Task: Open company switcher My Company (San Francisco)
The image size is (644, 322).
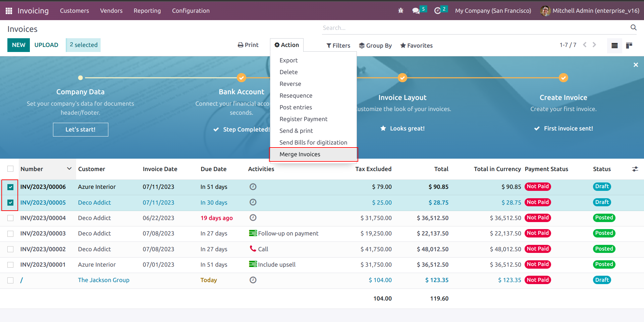Action: (493, 11)
